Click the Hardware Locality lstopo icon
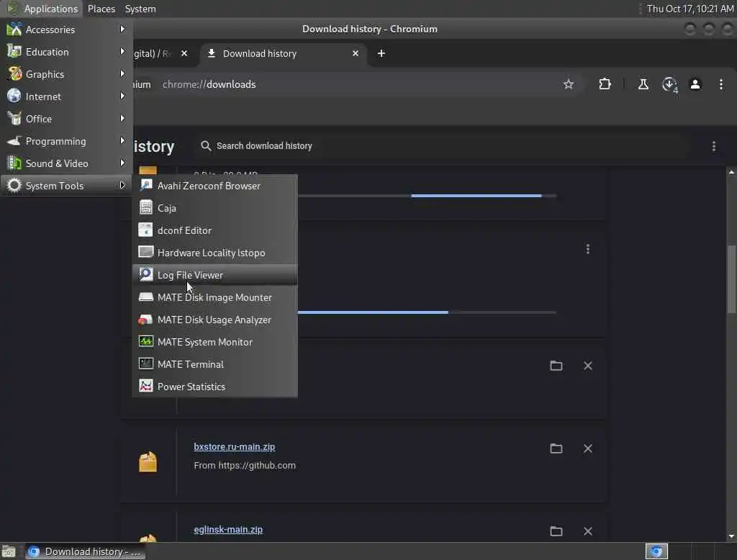Screen dimensions: 737x560 [145, 252]
